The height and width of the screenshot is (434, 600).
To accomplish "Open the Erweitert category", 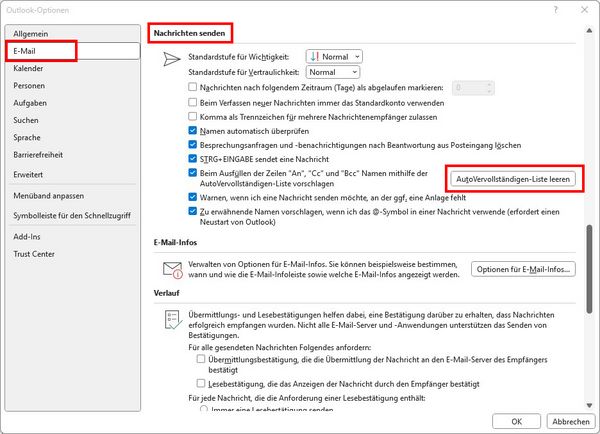I will click(x=73, y=175).
